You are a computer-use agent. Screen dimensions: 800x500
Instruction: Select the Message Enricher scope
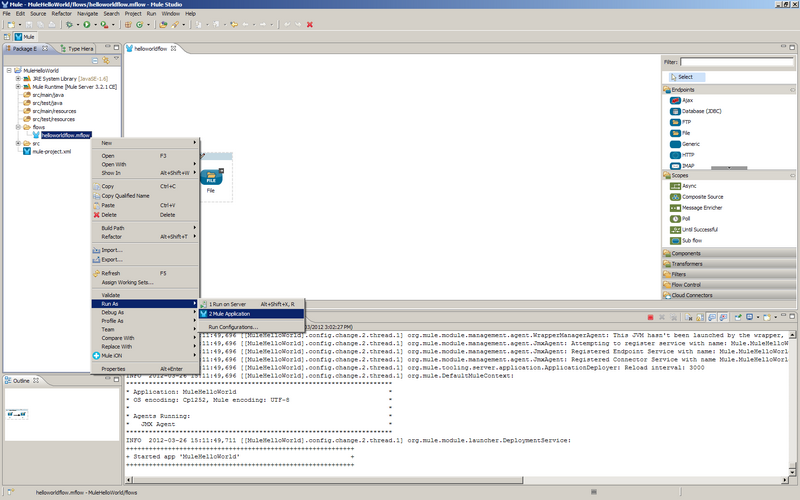click(696, 208)
